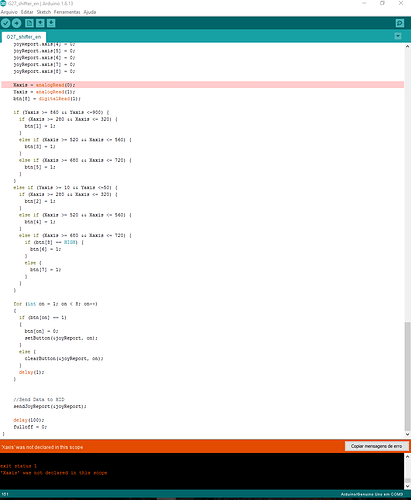Click the editor scrollbar down arrow
Screen dimensions: 411x500
pos(407,434)
